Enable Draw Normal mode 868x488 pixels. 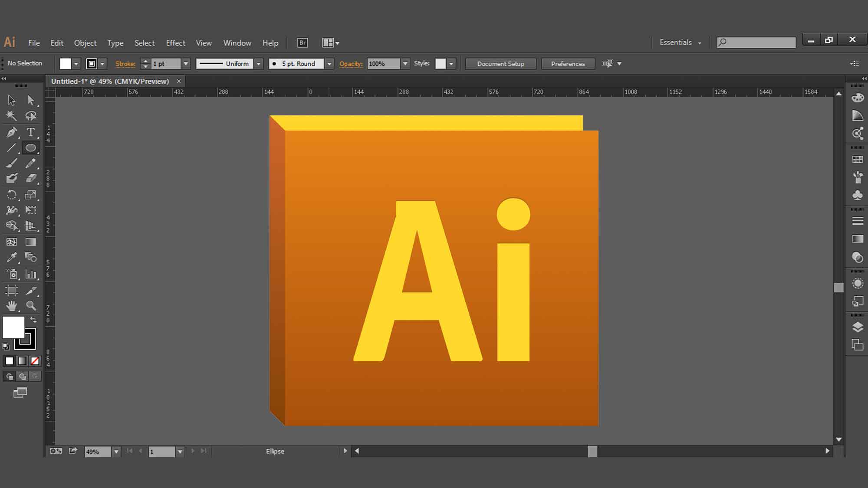click(x=9, y=377)
